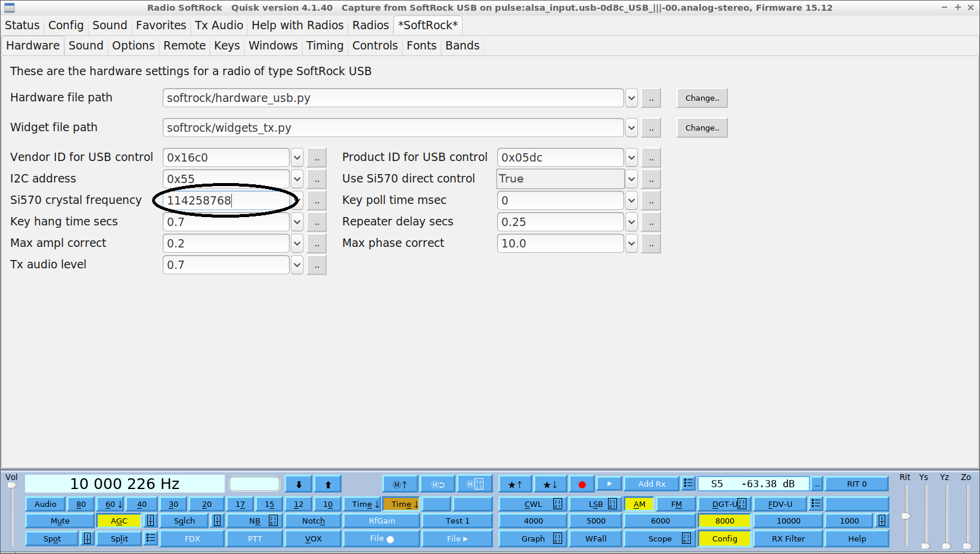Save frequency with memory store icon
This screenshot has height=554, width=980.
click(x=400, y=484)
